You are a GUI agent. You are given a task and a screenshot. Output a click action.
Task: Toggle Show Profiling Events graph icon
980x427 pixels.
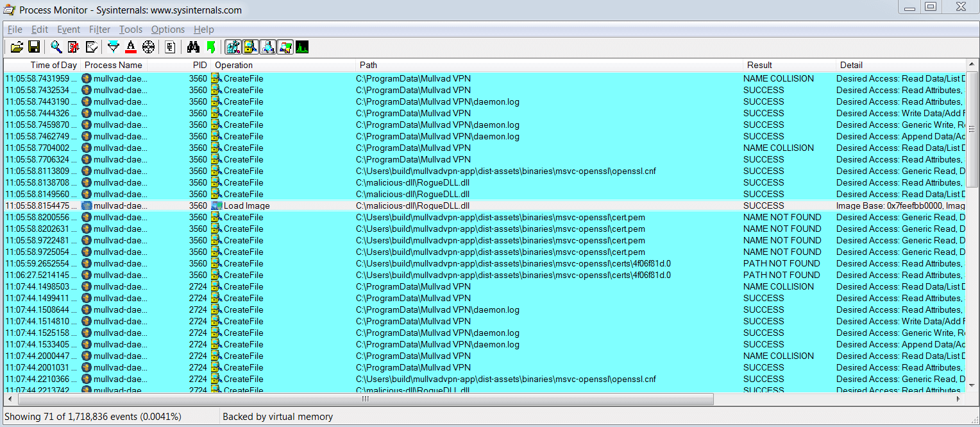pyautogui.click(x=302, y=47)
